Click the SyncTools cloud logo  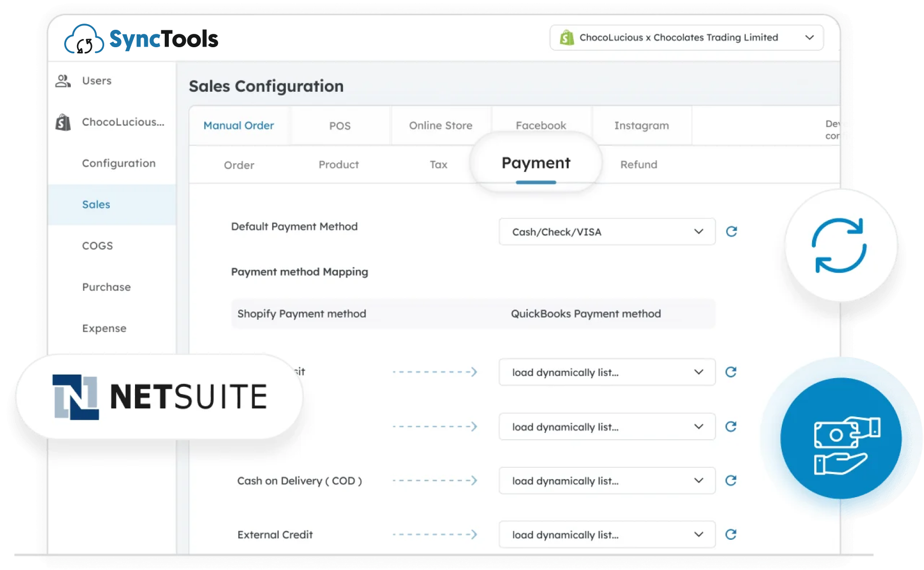[83, 40]
